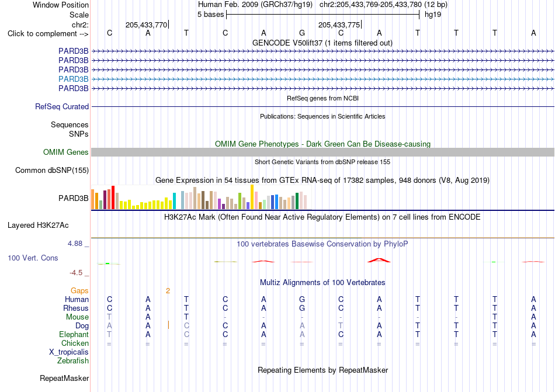This screenshot has width=555, height=392.
Task: Click the tallest red PhyloP conservation peak
Action: coord(379,261)
